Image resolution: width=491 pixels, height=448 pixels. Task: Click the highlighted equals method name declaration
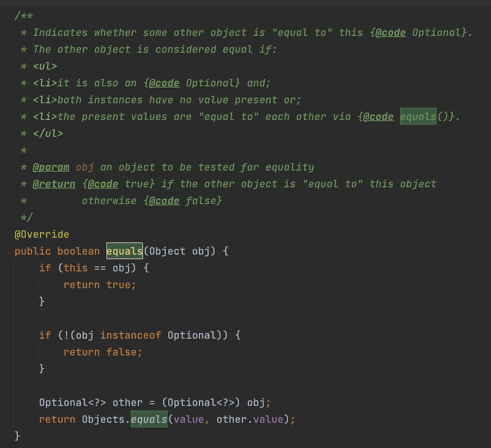125,251
